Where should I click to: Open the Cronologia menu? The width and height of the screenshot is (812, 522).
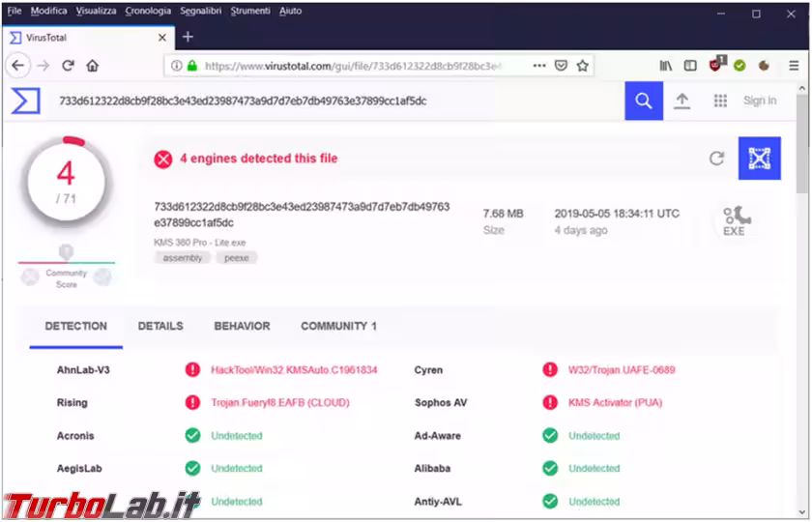click(148, 11)
